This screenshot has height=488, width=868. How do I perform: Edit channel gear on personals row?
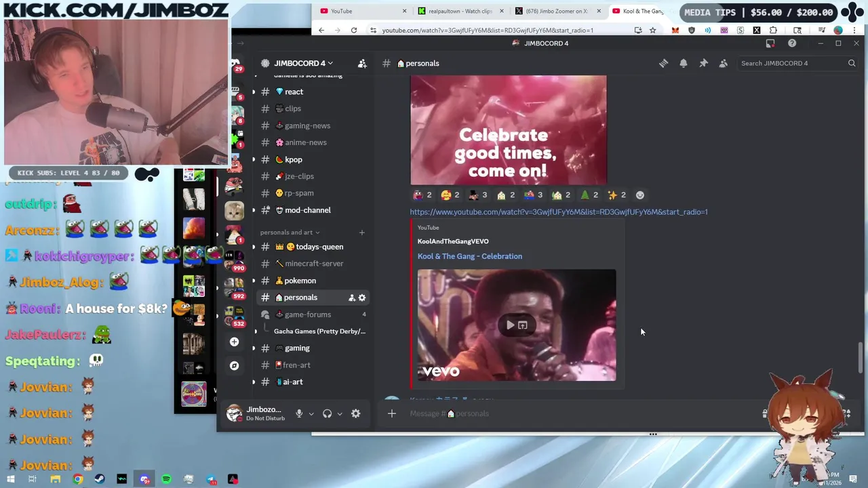[x=362, y=298]
